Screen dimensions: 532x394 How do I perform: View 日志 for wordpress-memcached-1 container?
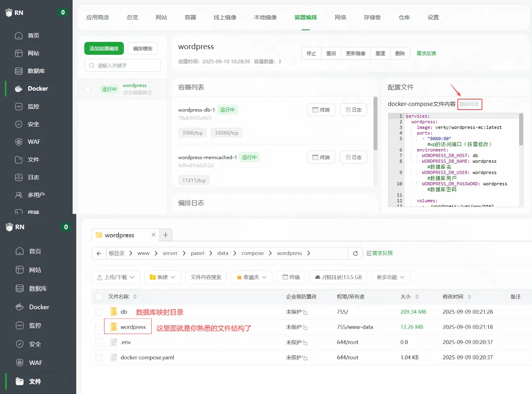(x=354, y=157)
